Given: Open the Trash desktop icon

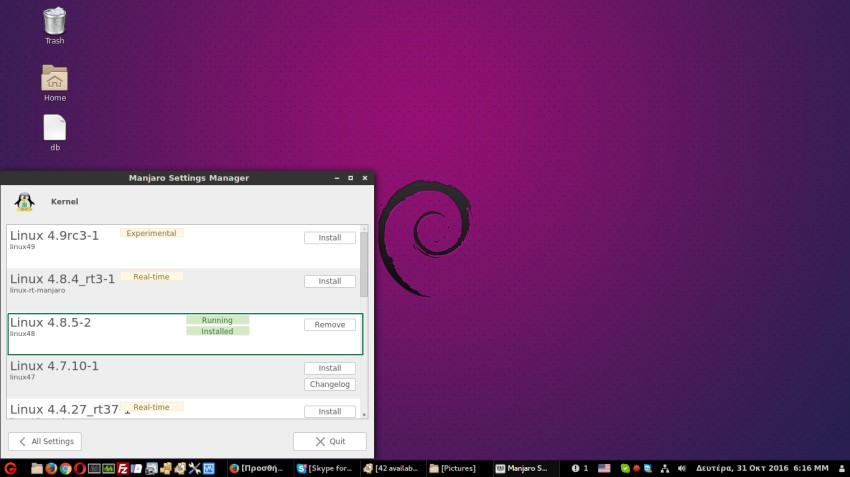Looking at the screenshot, I should pos(55,20).
